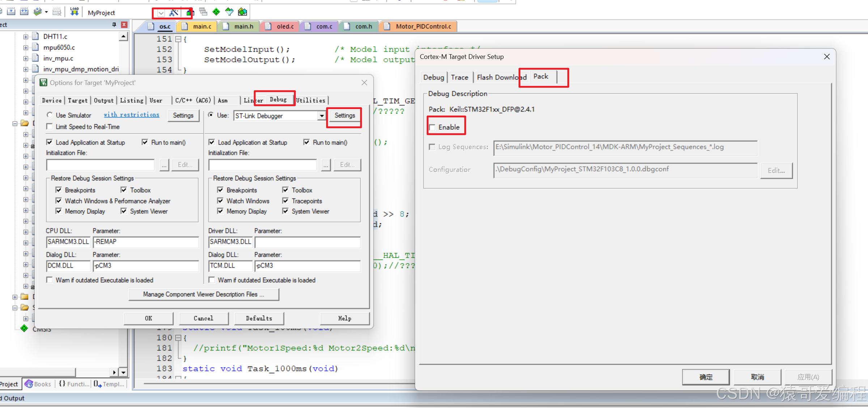Click Settings button next to ST-Link Debugger
Image resolution: width=868 pixels, height=408 pixels.
(344, 116)
